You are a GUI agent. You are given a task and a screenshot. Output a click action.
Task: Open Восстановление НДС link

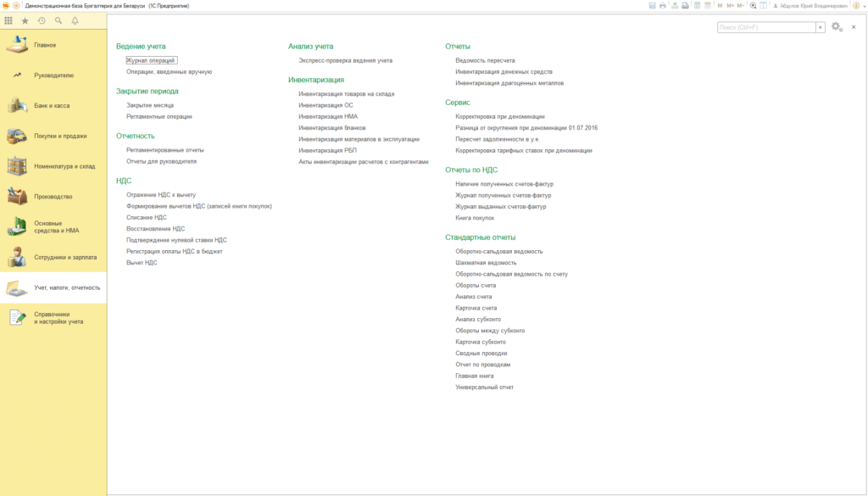[x=156, y=229]
